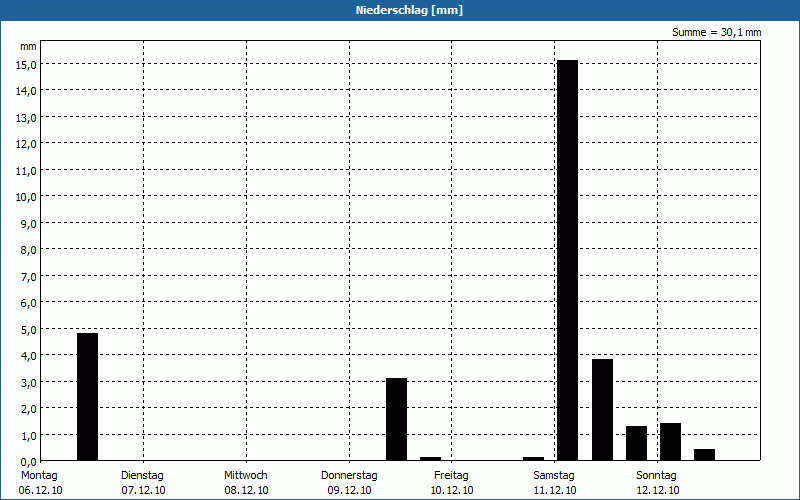This screenshot has height=500, width=800.
Task: Select the Summe = 30,1 mm text
Action: pyautogui.click(x=716, y=33)
